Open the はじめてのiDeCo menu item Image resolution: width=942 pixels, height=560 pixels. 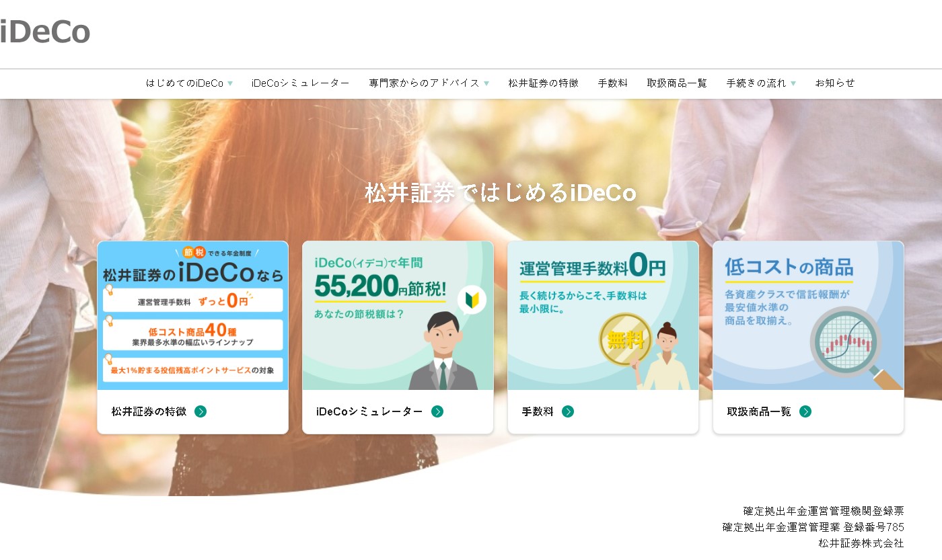point(185,83)
